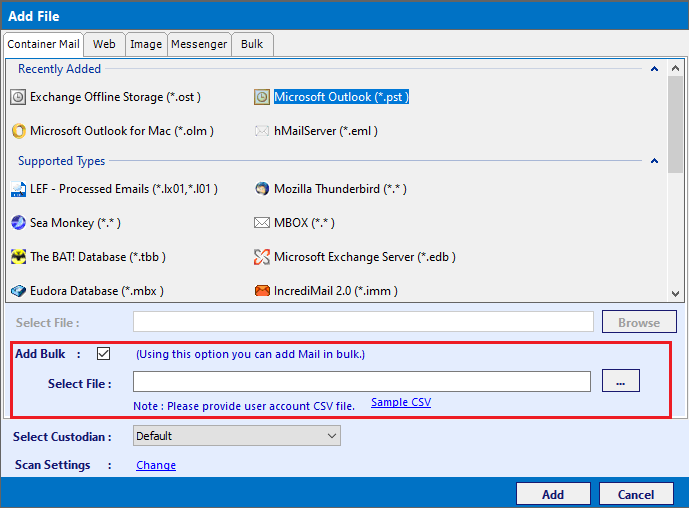Pick Sea Monkey (*.*) file type
The width and height of the screenshot is (689, 508).
[75, 223]
